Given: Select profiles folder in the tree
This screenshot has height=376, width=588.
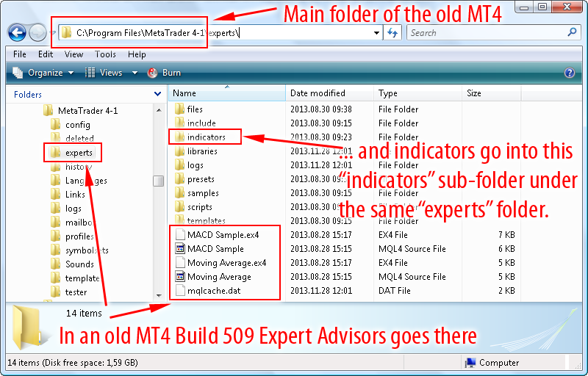Looking at the screenshot, I should (79, 236).
